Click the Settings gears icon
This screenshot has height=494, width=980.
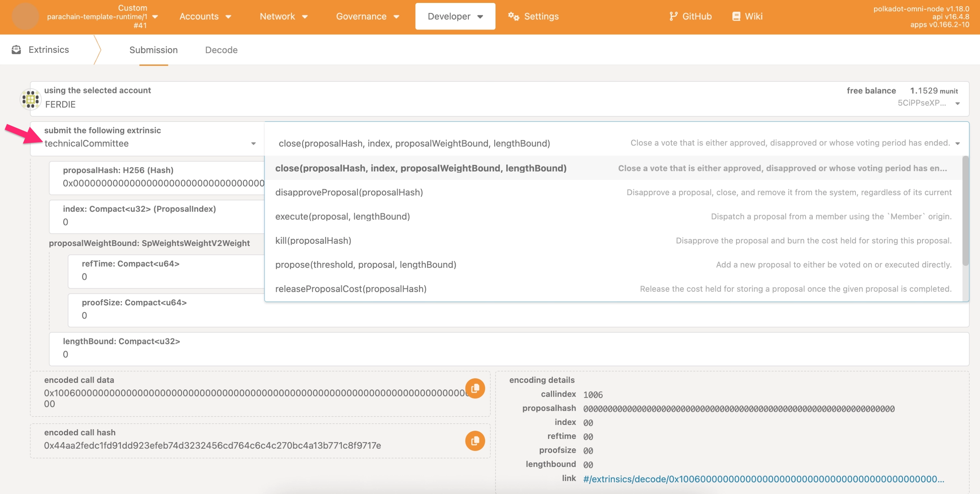(513, 16)
